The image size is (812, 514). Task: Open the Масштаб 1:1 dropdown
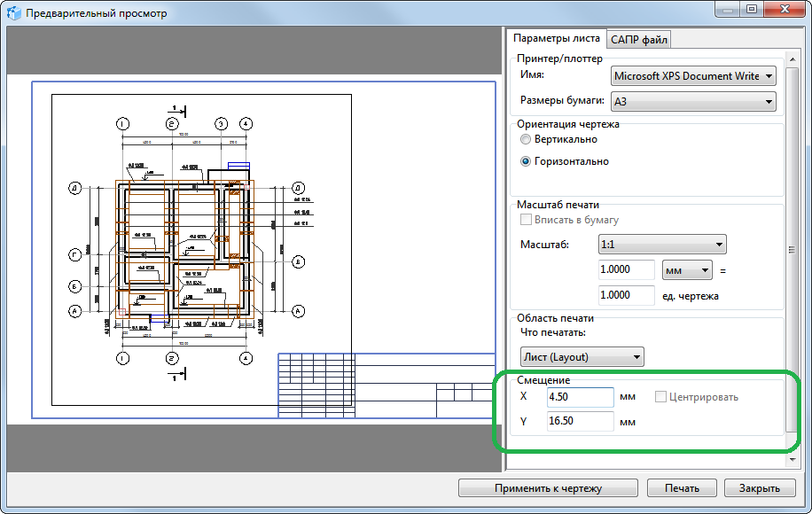(x=662, y=245)
